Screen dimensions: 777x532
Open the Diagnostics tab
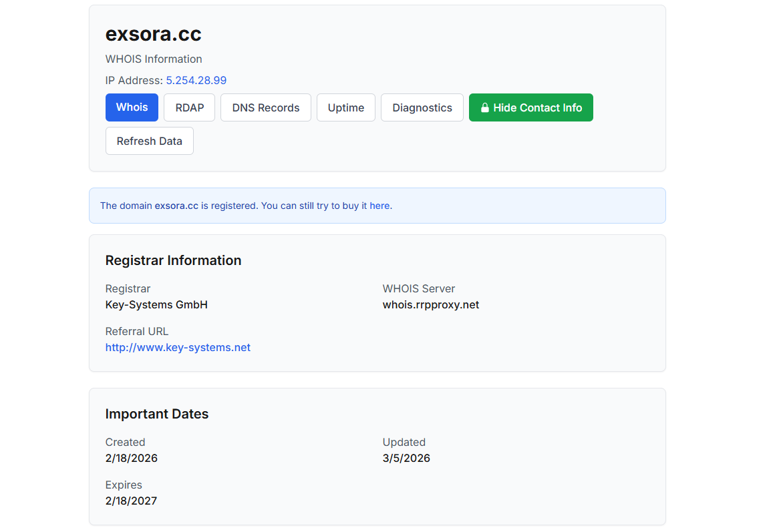pyautogui.click(x=422, y=108)
